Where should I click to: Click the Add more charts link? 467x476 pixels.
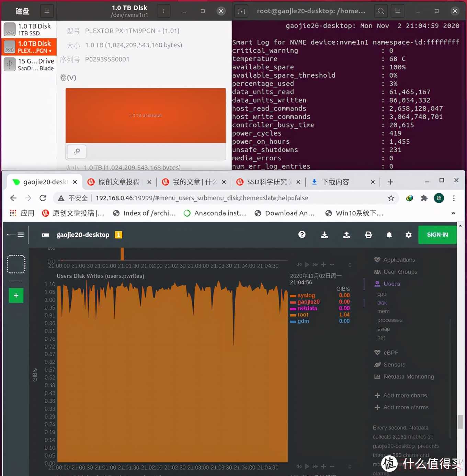pos(405,396)
